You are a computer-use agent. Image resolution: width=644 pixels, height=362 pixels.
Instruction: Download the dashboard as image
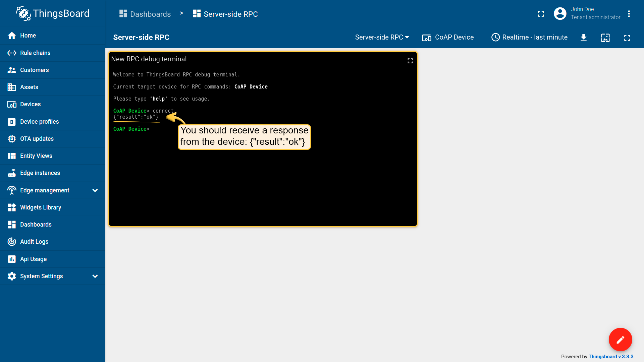coord(583,38)
